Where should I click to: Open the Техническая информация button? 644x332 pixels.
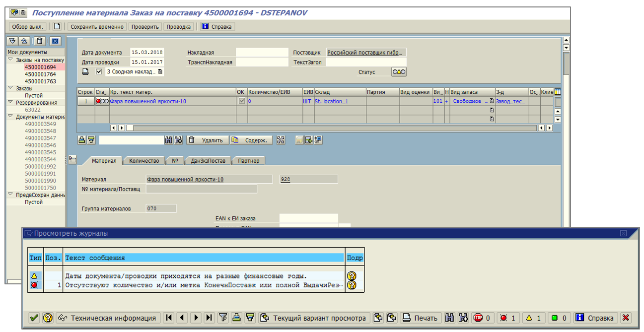pyautogui.click(x=108, y=318)
